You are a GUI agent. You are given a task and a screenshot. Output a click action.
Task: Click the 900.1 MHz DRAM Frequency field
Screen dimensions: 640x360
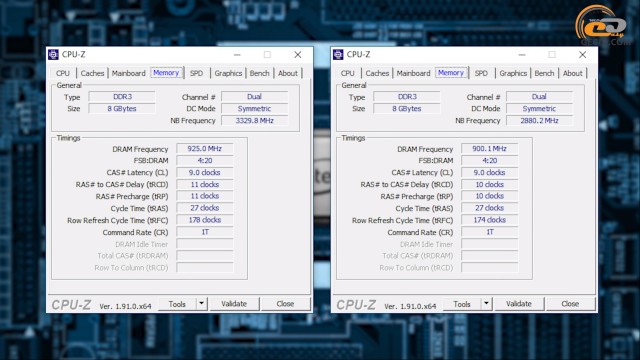click(x=490, y=149)
